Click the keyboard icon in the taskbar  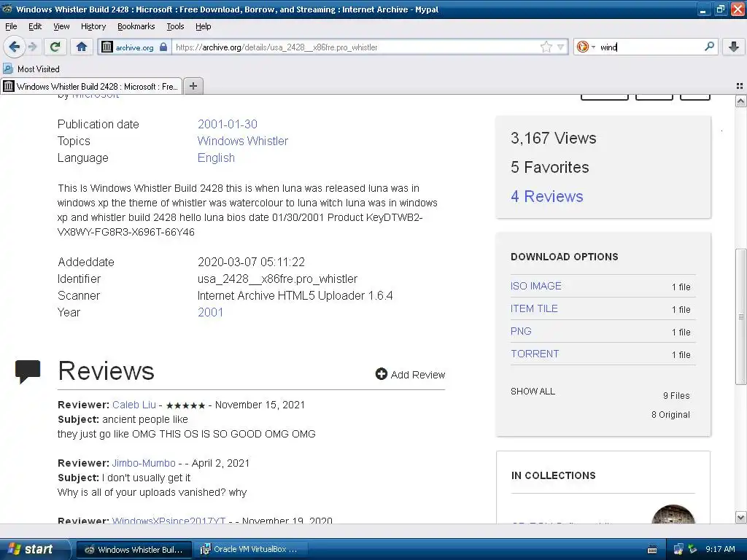tap(652, 550)
